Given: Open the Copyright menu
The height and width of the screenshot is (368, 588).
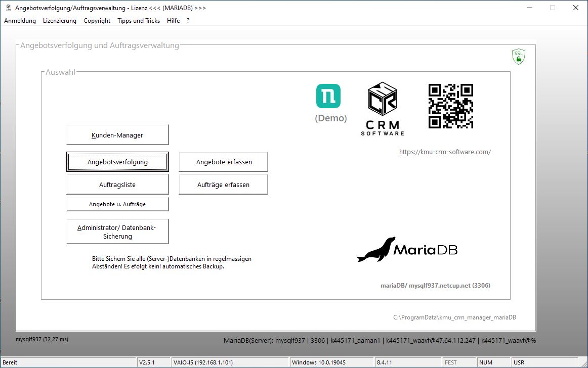Looking at the screenshot, I should [97, 21].
